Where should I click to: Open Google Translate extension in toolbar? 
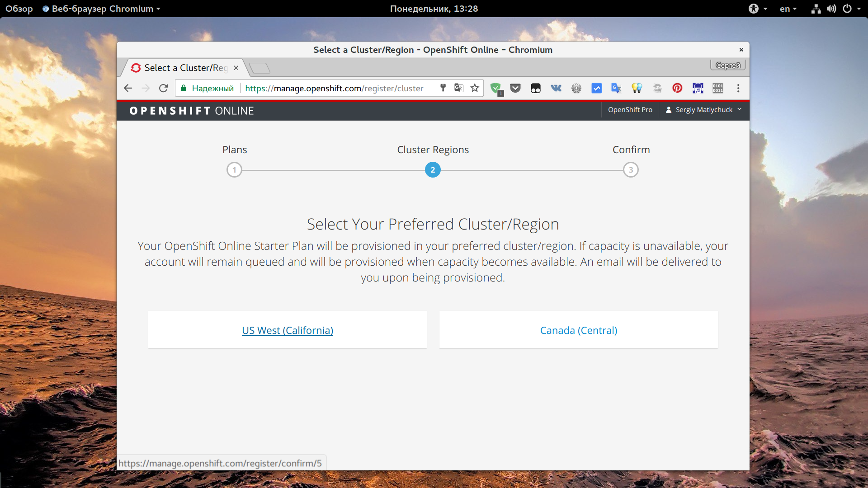616,88
